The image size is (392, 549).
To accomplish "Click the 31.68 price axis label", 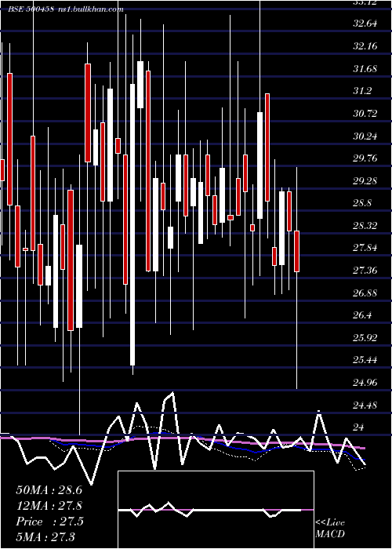I will (x=365, y=69).
